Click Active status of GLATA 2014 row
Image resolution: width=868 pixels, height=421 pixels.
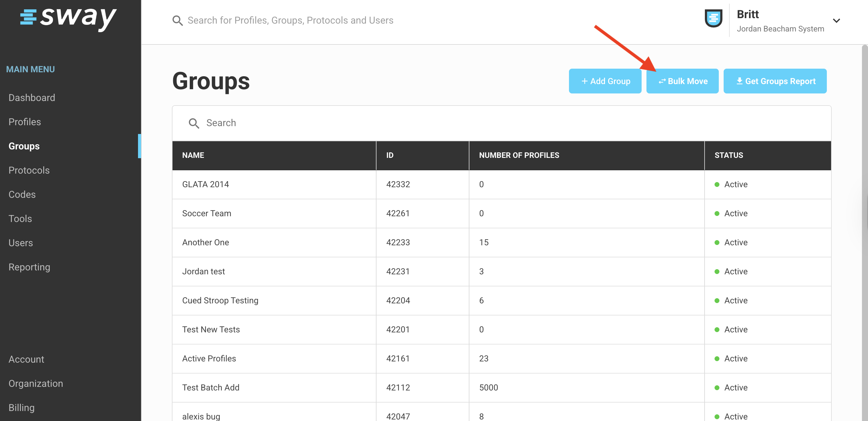tap(731, 184)
